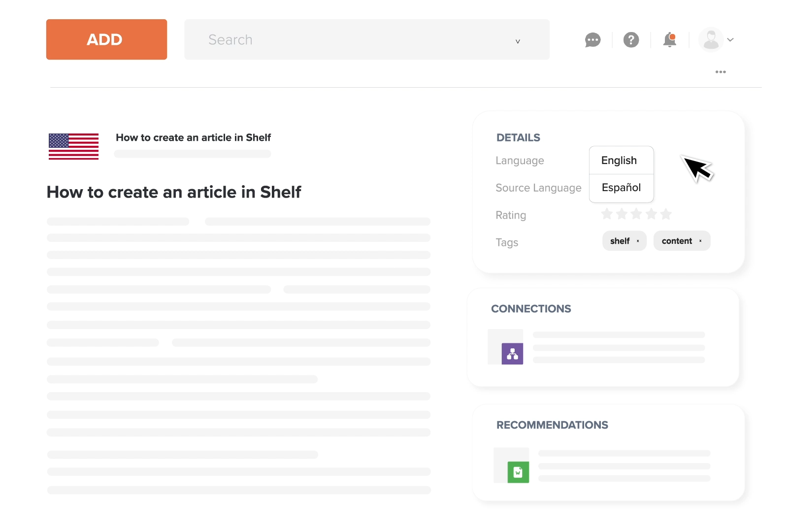Expand the search bar dropdown arrow
The width and height of the screenshot is (788, 532).
click(x=518, y=41)
